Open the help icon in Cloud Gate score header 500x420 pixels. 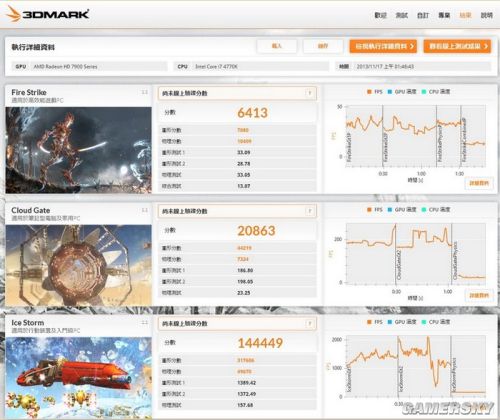(x=310, y=211)
